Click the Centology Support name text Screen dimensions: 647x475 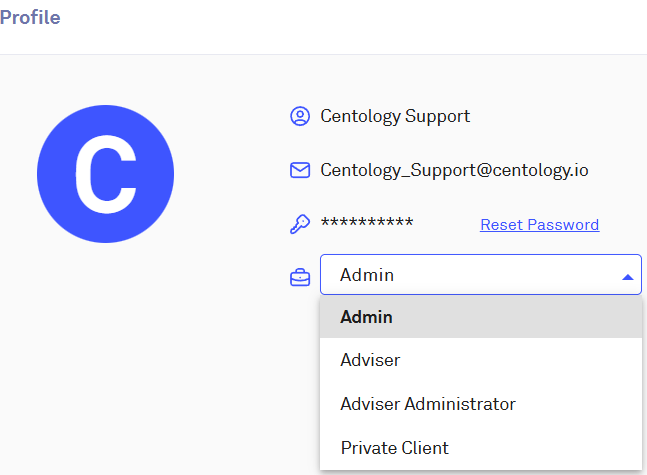395,116
